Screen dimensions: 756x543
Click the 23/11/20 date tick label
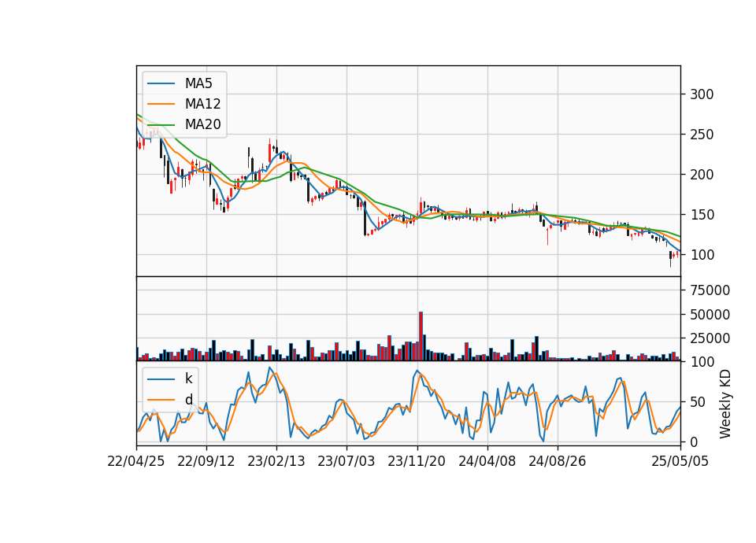[417, 461]
